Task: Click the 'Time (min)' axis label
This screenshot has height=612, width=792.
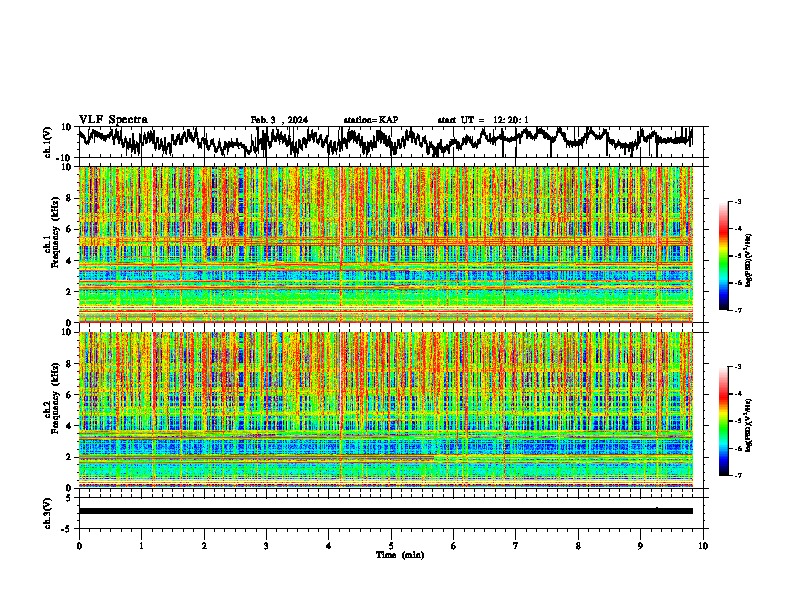Action: point(400,555)
